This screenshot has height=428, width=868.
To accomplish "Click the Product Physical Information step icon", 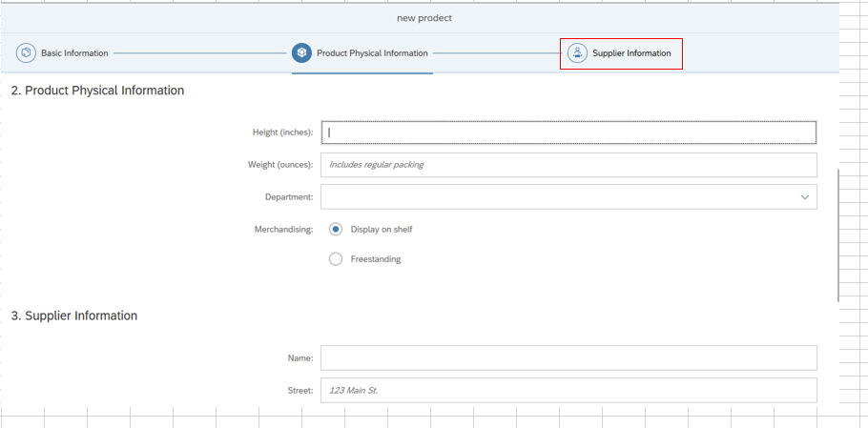I will coord(301,53).
